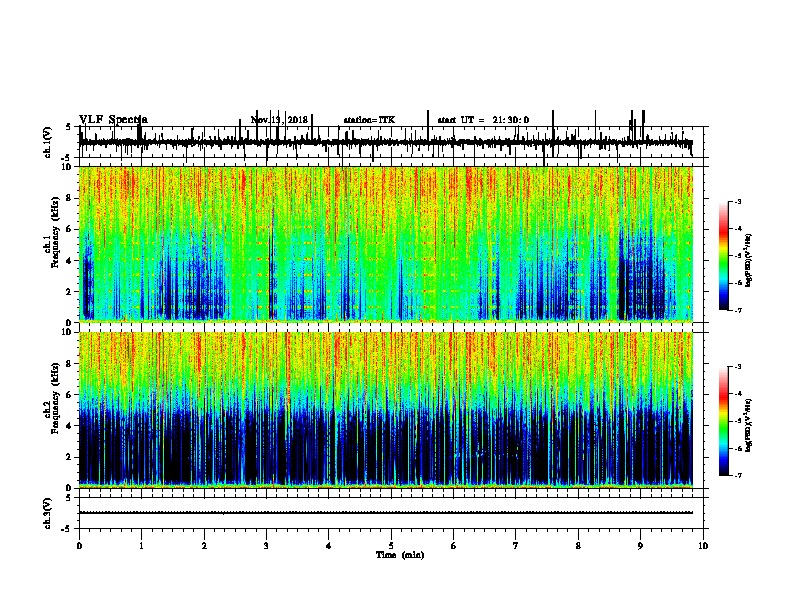Image resolution: width=792 pixels, height=612 pixels.
Task: Click the "station=ITK" label
Action: pyautogui.click(x=369, y=120)
